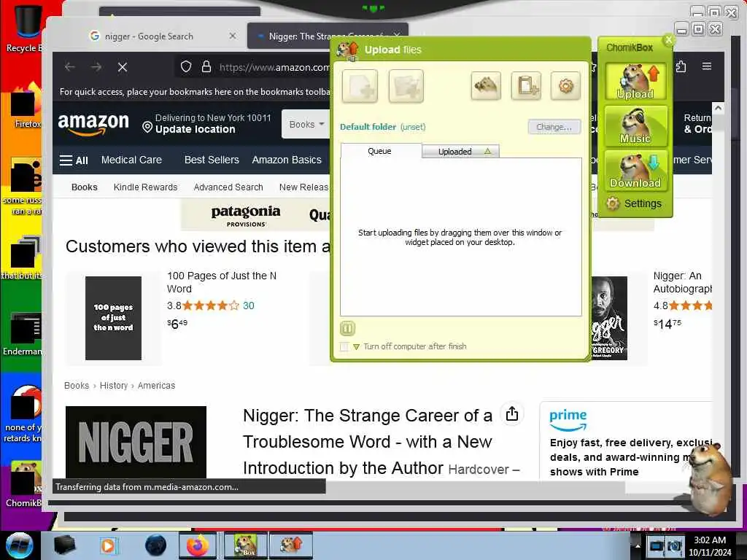Open the Firefox hamburger menu
This screenshot has width=747, height=560.
pos(707,66)
